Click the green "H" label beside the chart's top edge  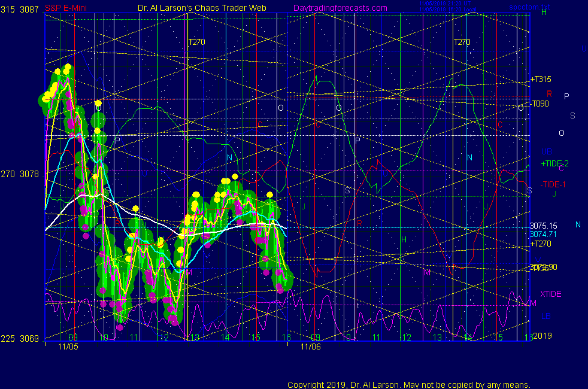(x=544, y=13)
